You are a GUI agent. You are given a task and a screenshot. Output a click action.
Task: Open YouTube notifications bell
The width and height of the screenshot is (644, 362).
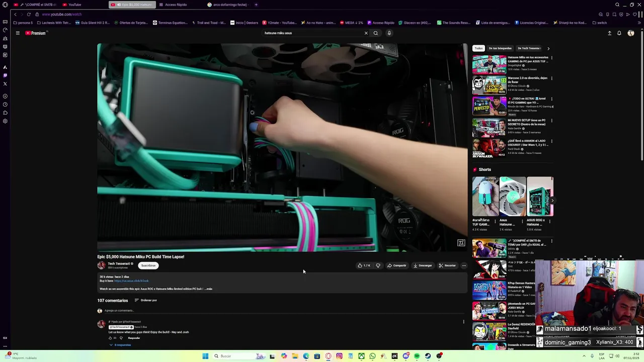pyautogui.click(x=619, y=33)
